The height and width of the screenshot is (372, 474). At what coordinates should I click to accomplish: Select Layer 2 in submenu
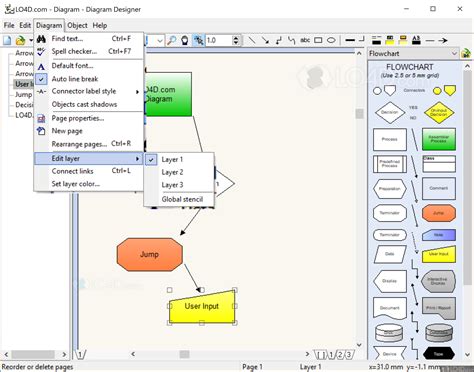tap(179, 172)
